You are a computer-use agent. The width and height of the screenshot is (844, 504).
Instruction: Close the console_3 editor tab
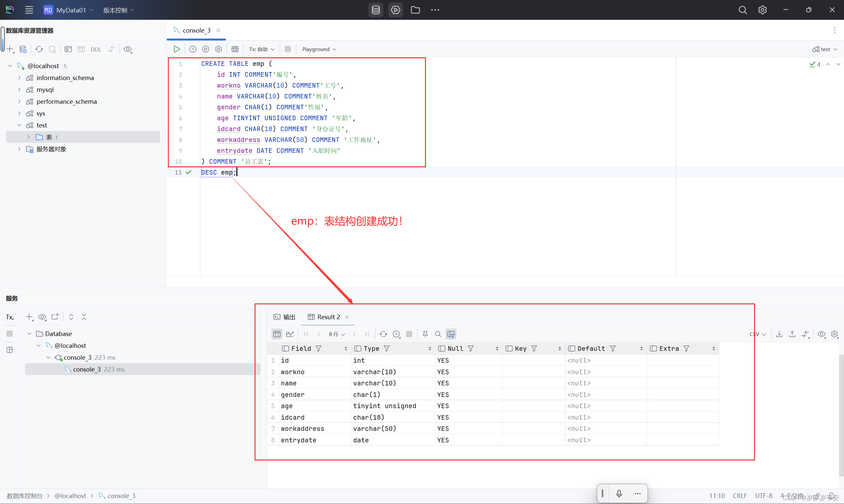point(218,30)
